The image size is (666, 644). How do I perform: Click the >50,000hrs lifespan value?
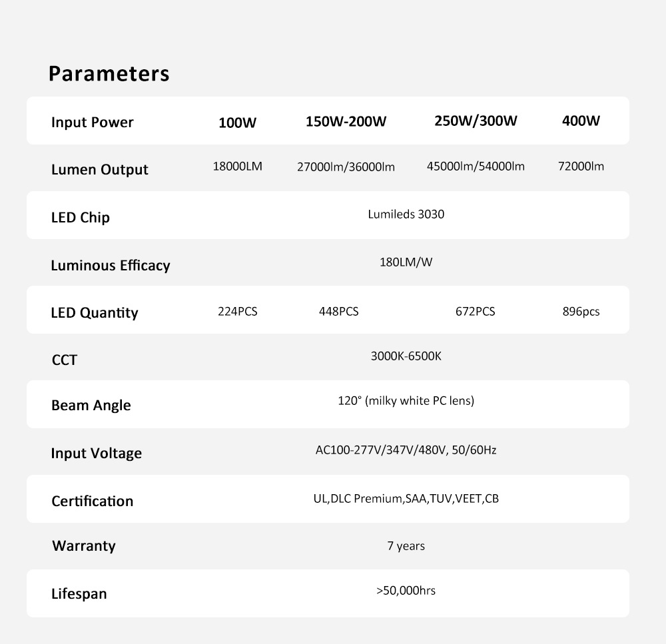tap(406, 591)
